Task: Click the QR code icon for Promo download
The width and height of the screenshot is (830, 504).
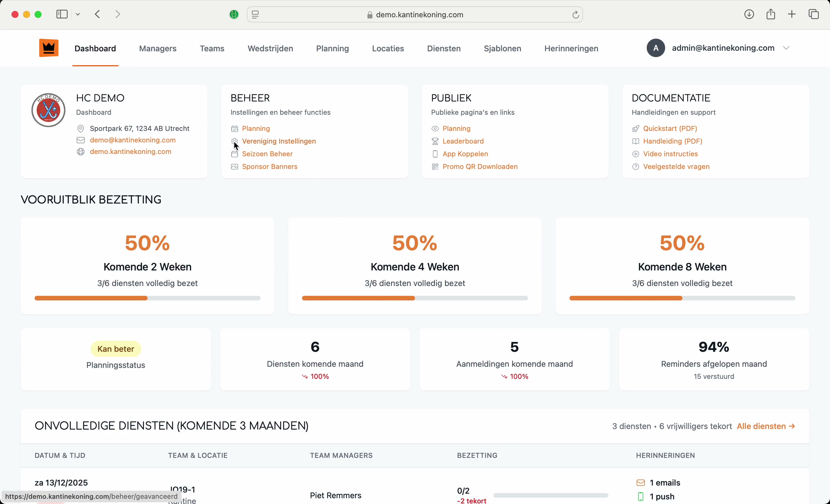Action: (435, 167)
